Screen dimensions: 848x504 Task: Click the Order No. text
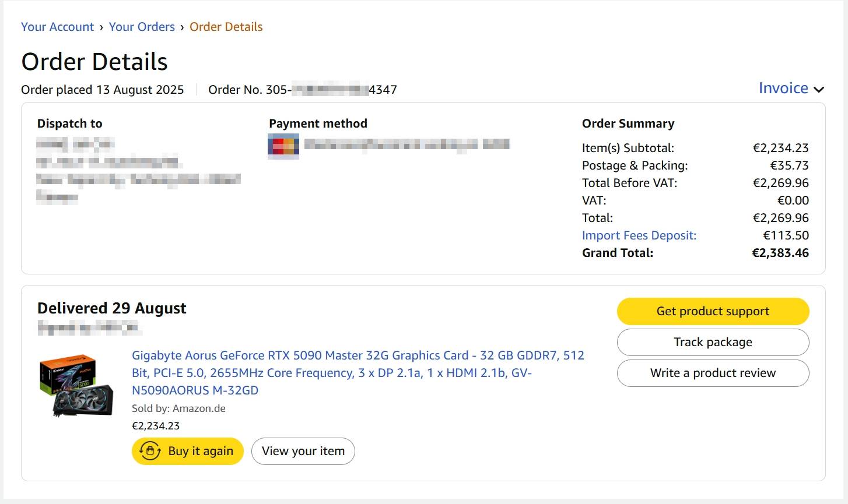(302, 90)
